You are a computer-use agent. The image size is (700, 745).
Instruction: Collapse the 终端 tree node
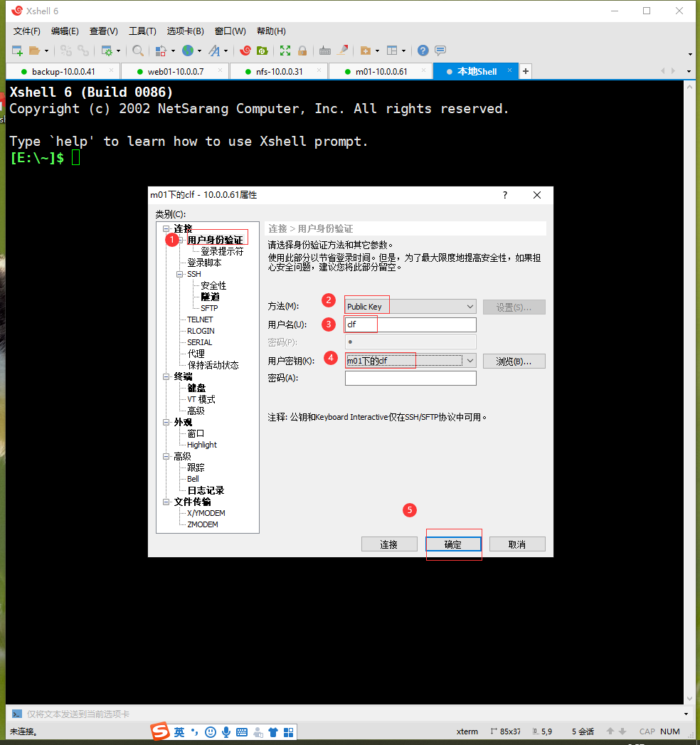[x=166, y=377]
